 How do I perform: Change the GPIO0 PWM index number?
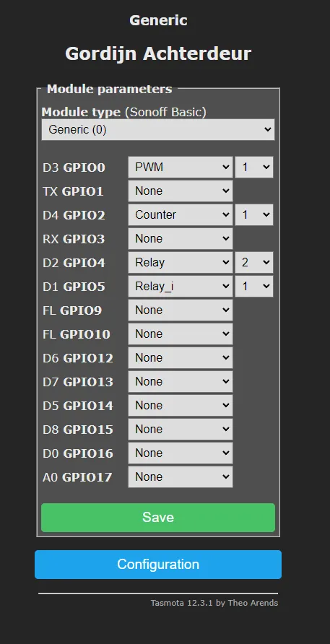pyautogui.click(x=254, y=167)
